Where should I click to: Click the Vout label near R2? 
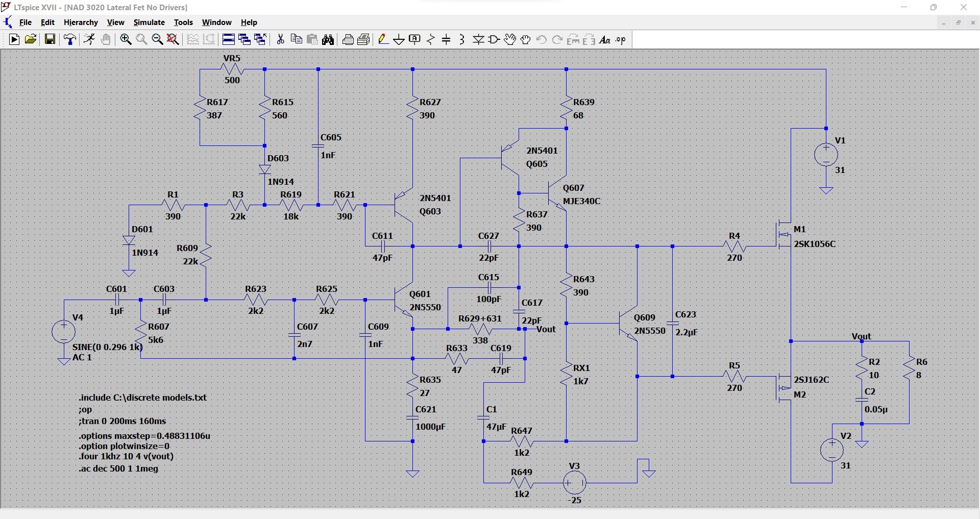coord(862,336)
